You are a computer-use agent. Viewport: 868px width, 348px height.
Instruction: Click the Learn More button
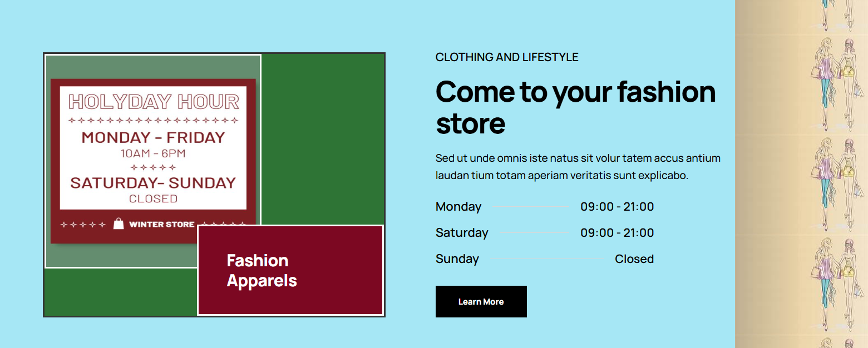pos(481,302)
